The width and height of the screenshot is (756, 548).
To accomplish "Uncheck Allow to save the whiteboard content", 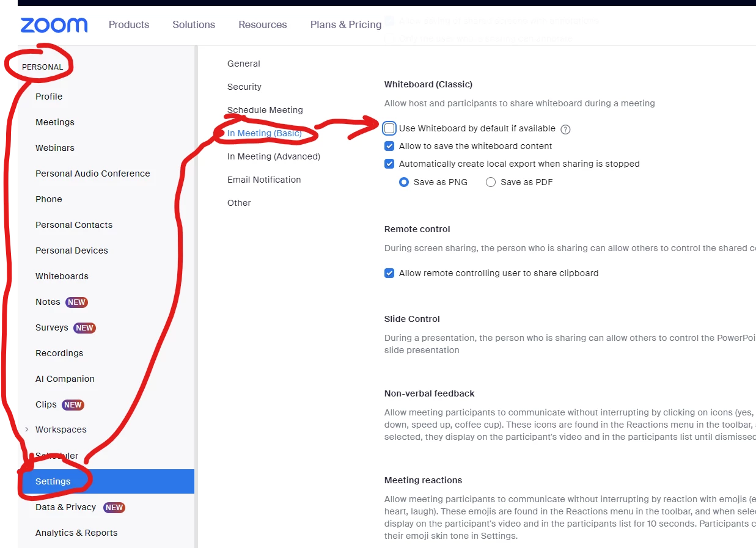I will point(389,146).
